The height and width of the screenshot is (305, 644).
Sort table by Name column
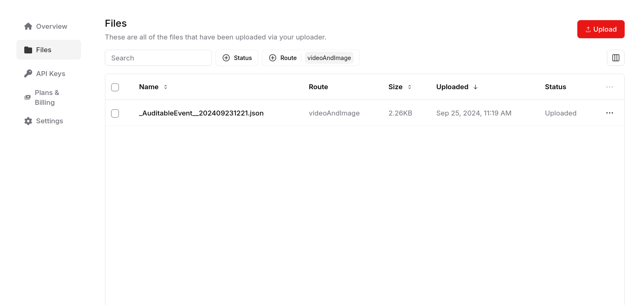click(x=153, y=87)
